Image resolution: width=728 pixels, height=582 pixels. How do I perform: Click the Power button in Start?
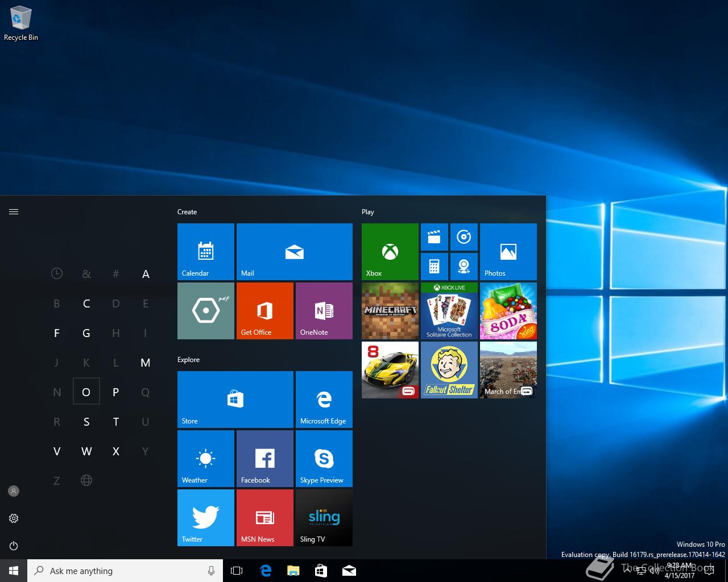coord(14,546)
